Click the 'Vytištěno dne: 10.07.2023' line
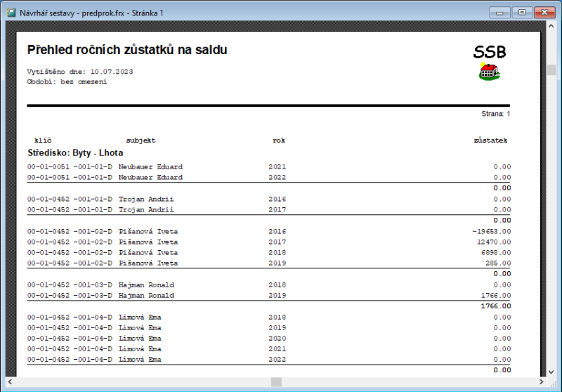Viewport: 562px width, 392px height. (79, 72)
